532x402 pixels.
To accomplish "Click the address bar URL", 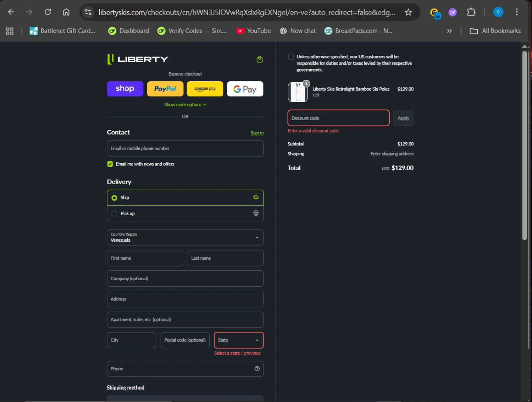I will pos(247,12).
